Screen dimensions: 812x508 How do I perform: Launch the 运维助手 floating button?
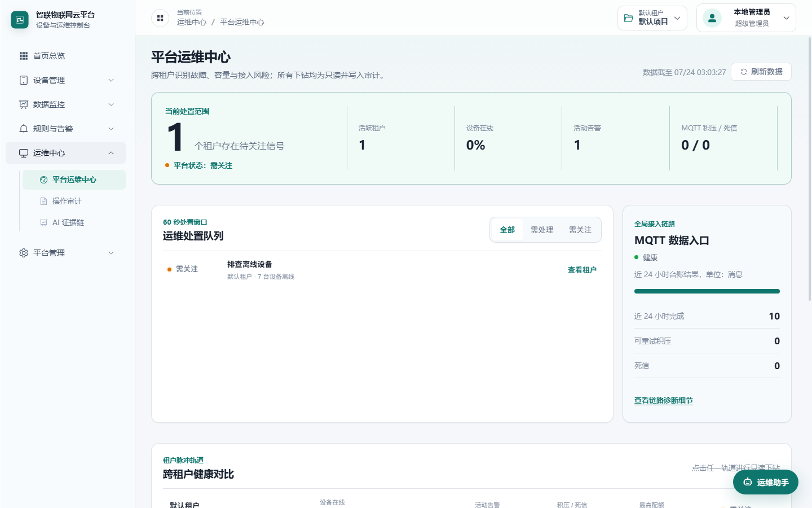tap(766, 482)
